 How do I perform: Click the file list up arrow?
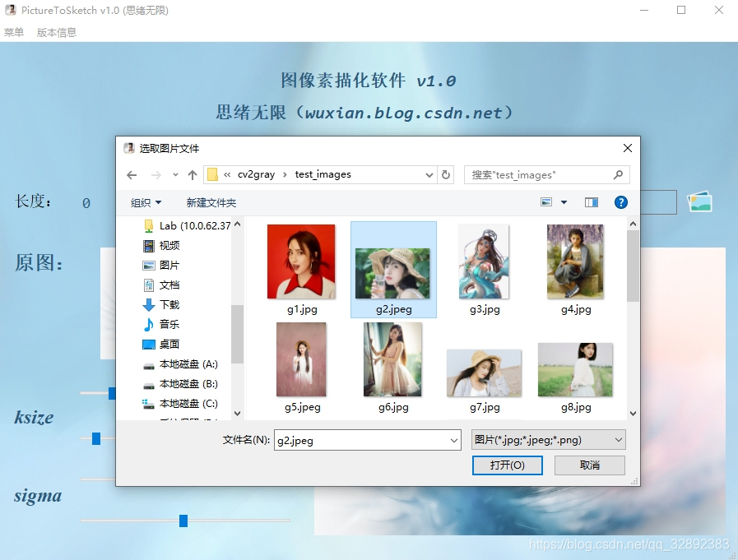coord(633,224)
